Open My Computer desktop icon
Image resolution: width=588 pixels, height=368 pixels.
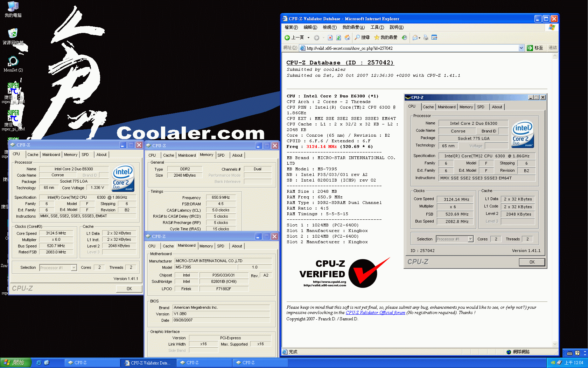(13, 9)
